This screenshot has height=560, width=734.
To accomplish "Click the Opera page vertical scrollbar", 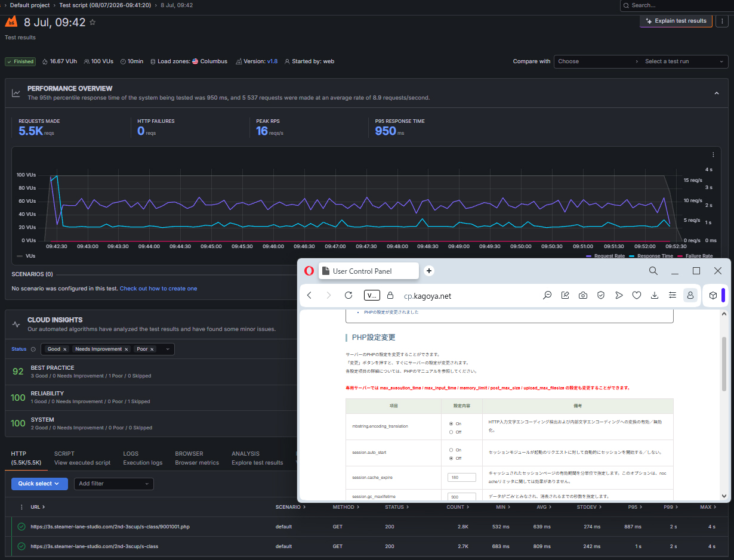I will pos(724,364).
